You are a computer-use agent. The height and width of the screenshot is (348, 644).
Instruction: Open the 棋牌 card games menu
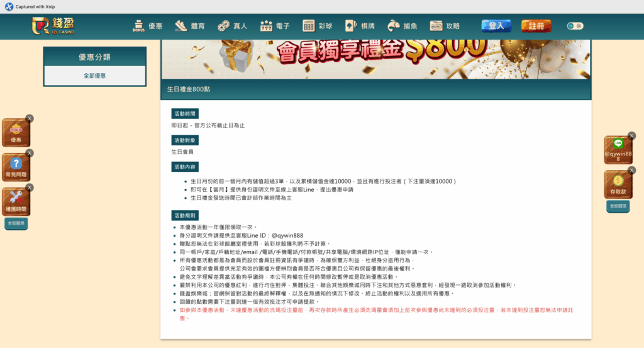tap(360, 26)
